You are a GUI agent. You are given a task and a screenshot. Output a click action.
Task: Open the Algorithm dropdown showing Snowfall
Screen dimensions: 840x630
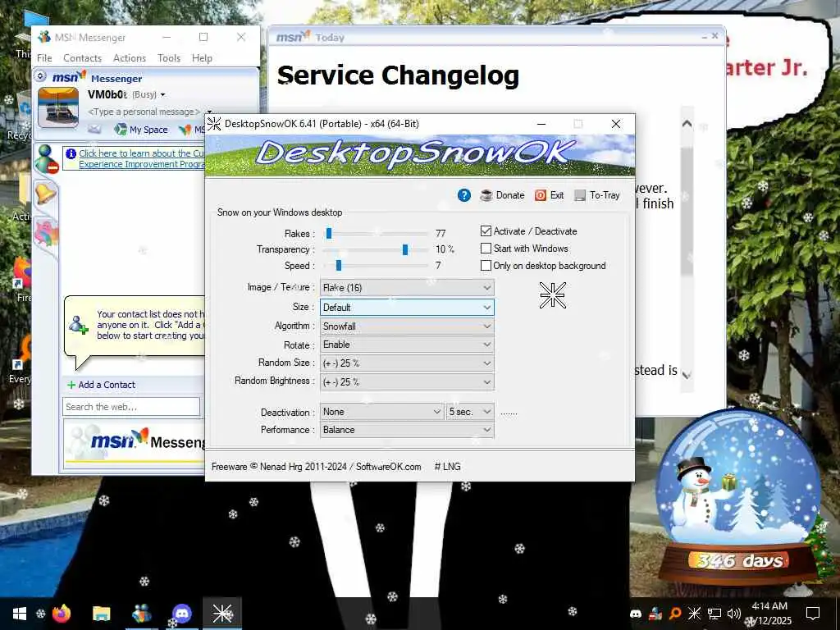coord(407,326)
